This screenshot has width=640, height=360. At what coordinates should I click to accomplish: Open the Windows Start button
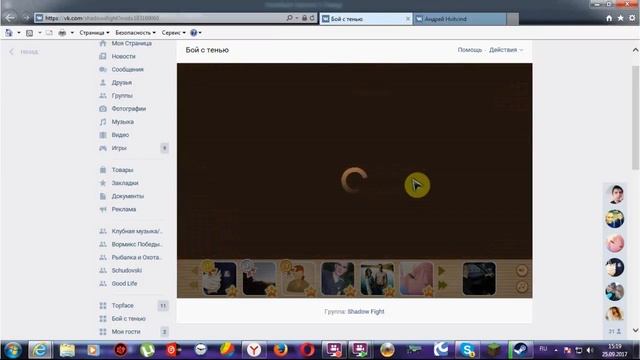tap(13, 350)
